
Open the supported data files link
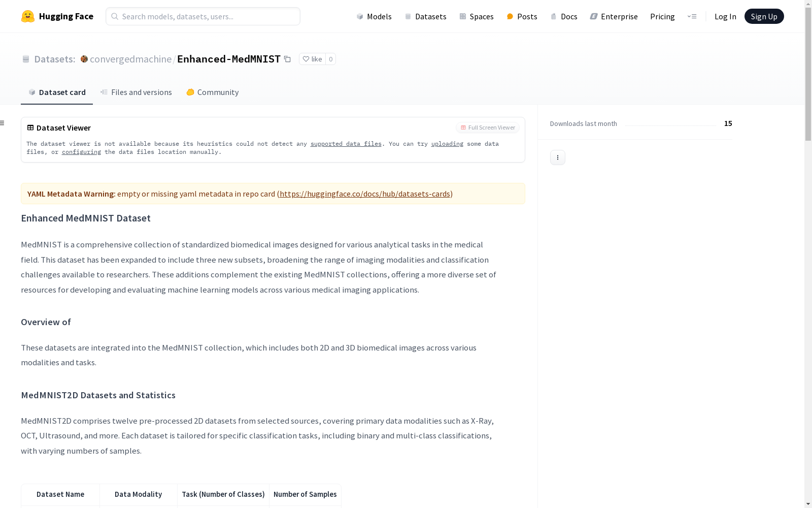pyautogui.click(x=346, y=144)
